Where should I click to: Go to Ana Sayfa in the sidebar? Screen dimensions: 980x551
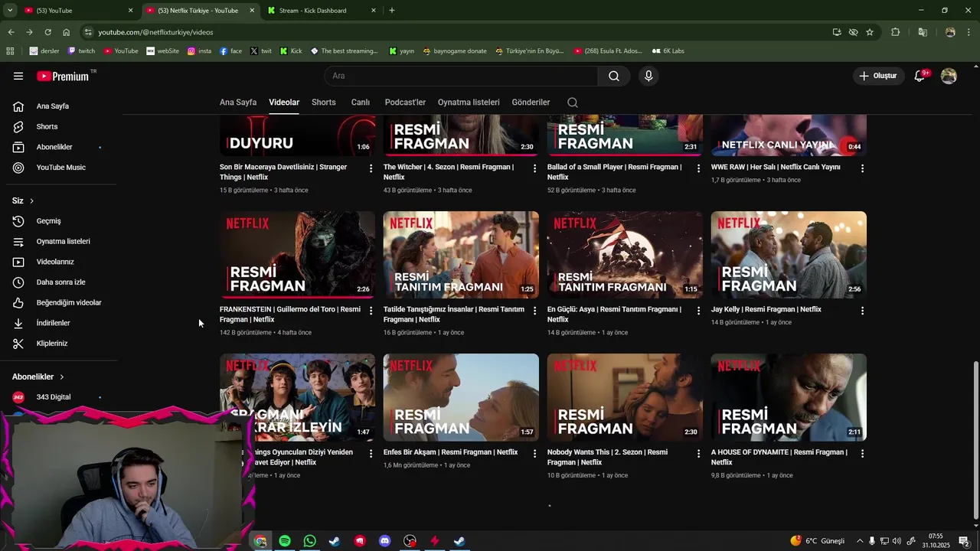61,106
